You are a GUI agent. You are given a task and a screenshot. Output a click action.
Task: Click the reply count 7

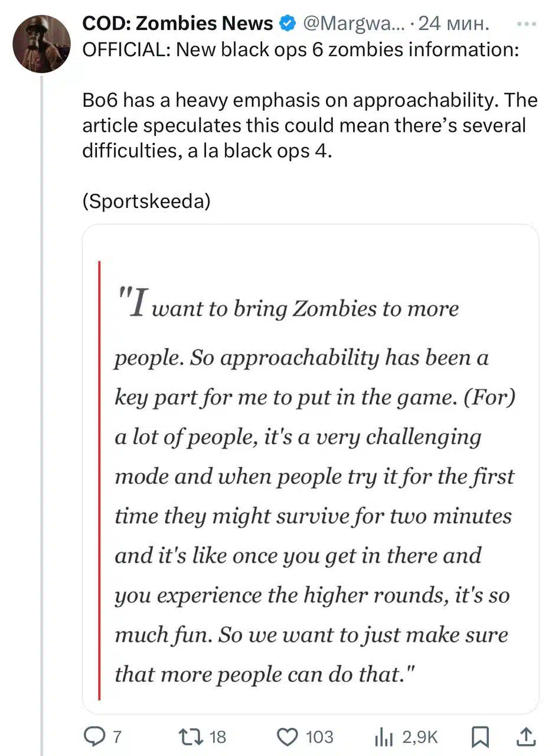[116, 737]
